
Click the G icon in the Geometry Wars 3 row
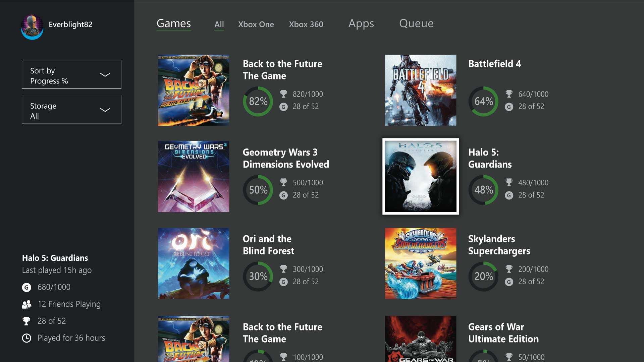[283, 195]
